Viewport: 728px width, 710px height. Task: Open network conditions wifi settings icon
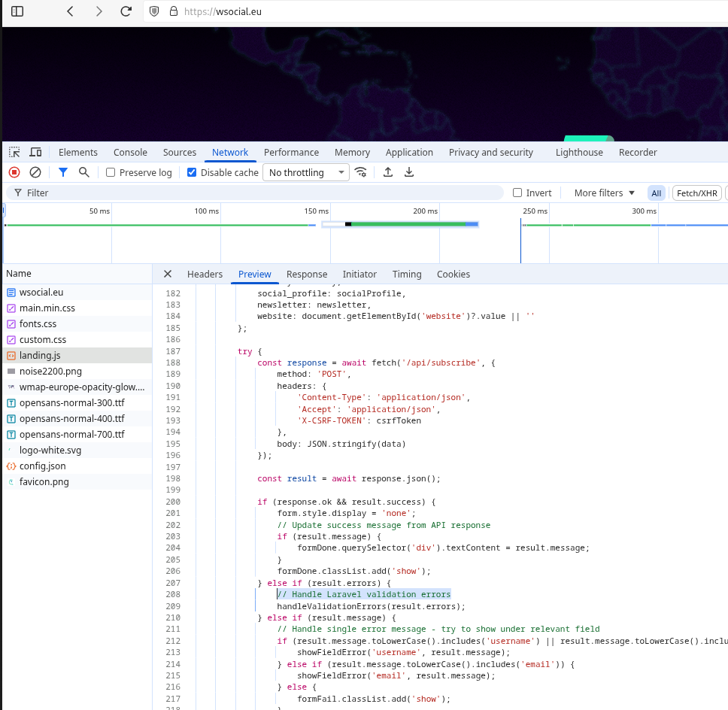(x=362, y=172)
